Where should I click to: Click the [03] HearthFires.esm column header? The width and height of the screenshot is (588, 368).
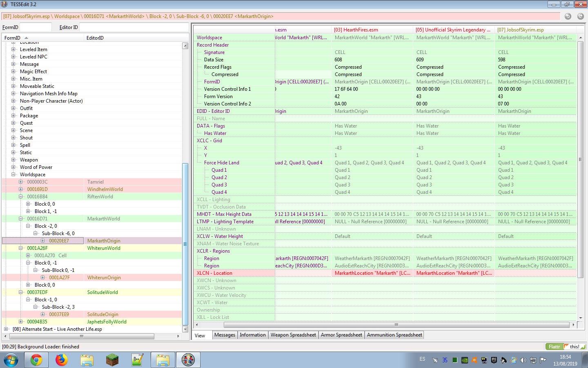pyautogui.click(x=372, y=30)
